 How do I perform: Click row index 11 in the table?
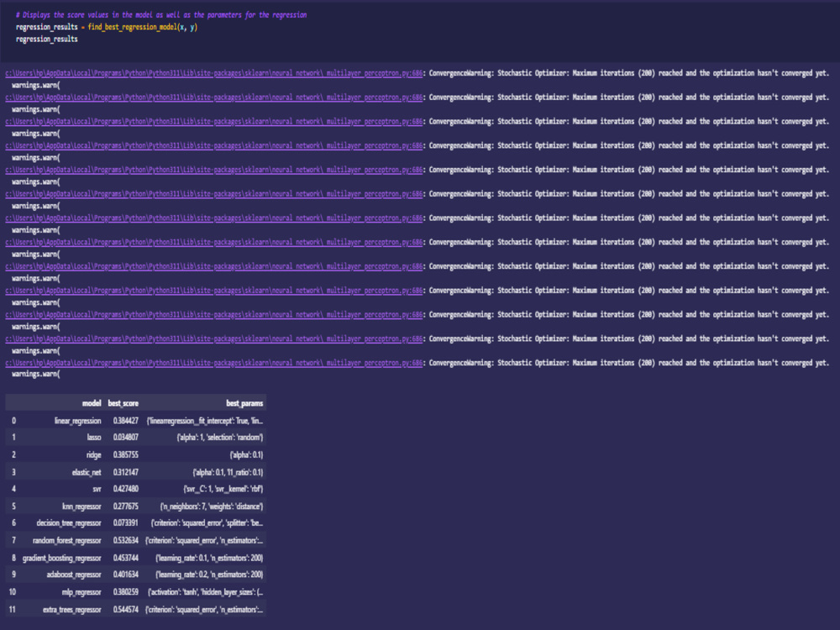(x=13, y=610)
